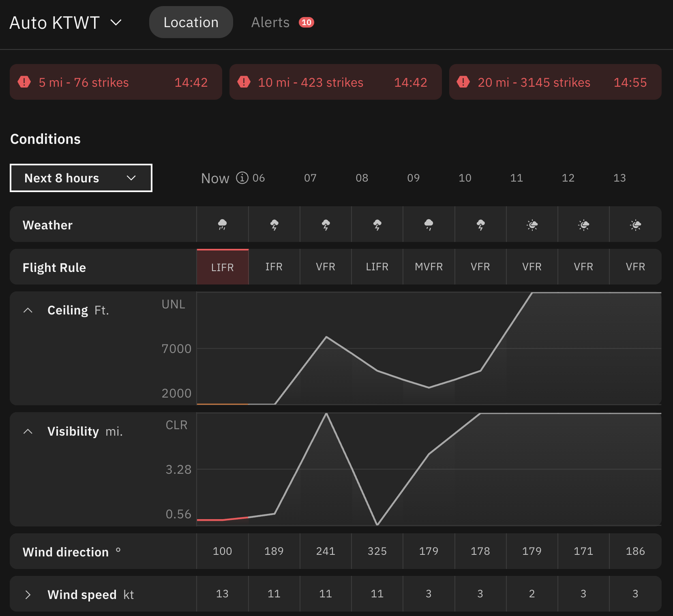Viewport: 673px width, 616px height.
Task: Click the 14:55 alert timestamp
Action: pyautogui.click(x=630, y=82)
